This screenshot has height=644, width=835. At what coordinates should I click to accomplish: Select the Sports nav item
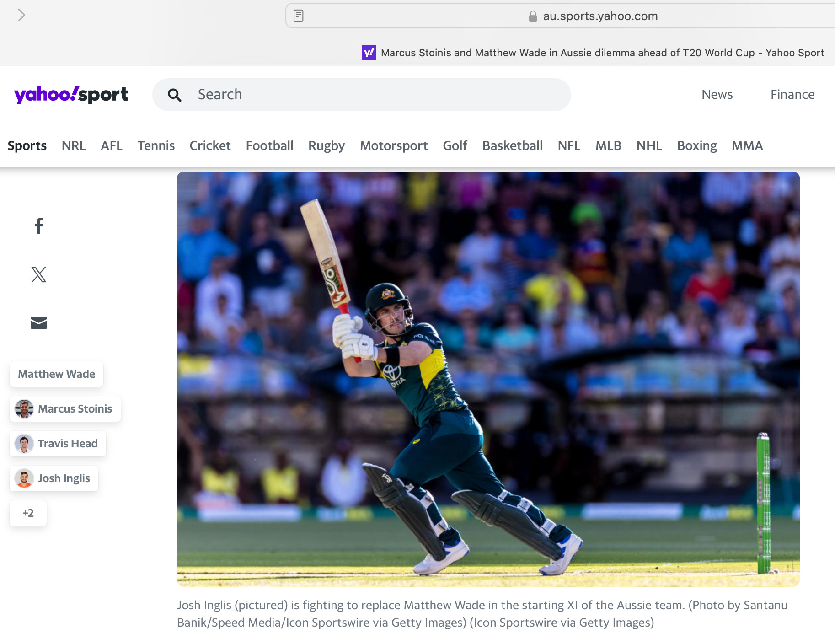27,146
